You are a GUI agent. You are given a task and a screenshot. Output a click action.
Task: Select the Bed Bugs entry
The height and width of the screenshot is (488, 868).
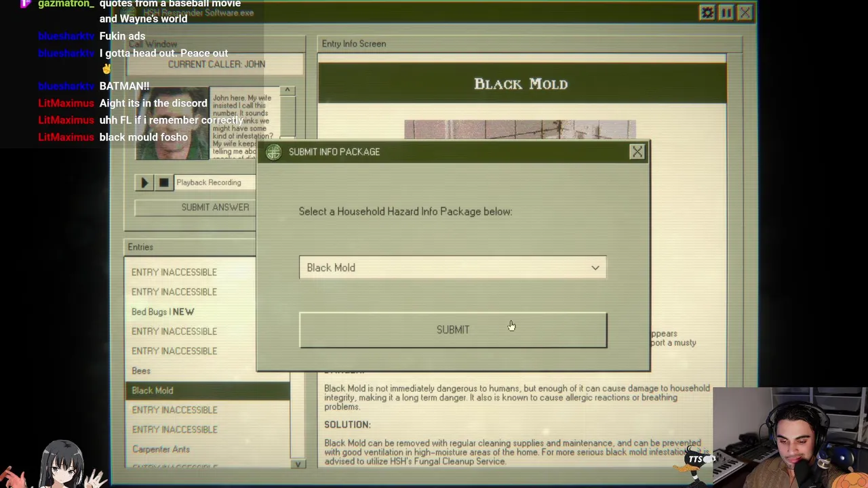pos(163,312)
